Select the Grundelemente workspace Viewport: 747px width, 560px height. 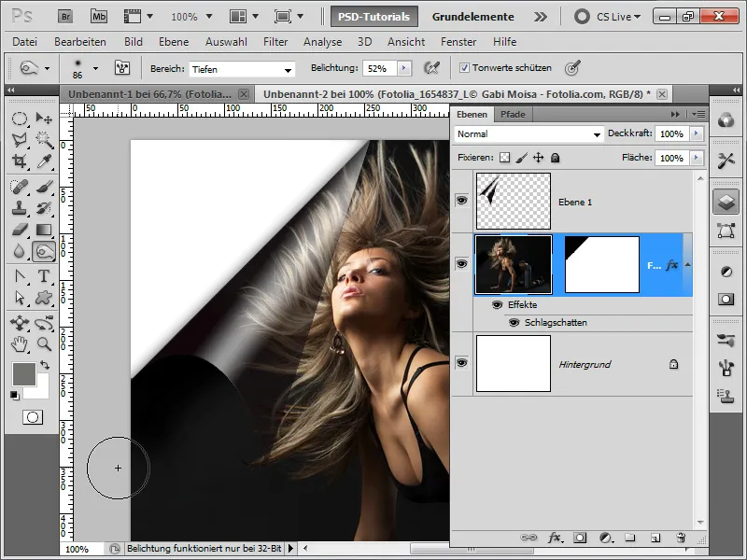click(x=473, y=17)
